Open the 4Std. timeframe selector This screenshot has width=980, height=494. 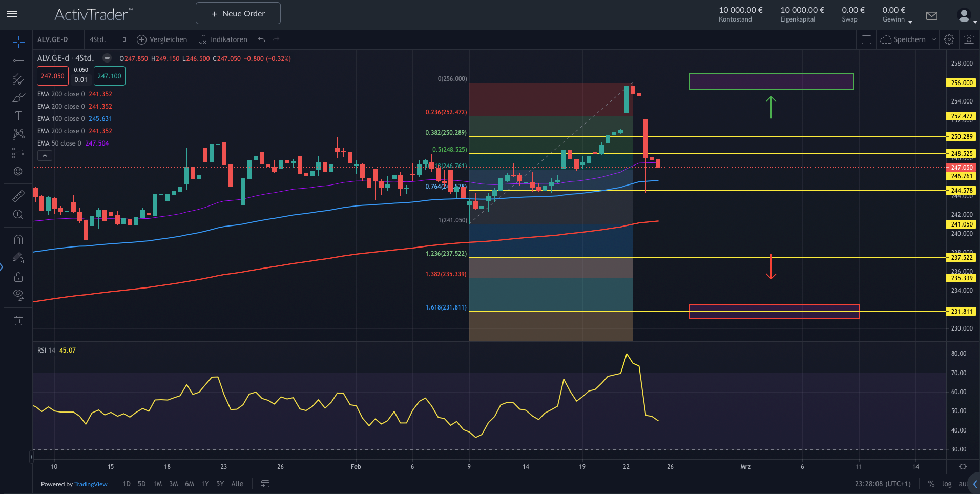pos(97,39)
